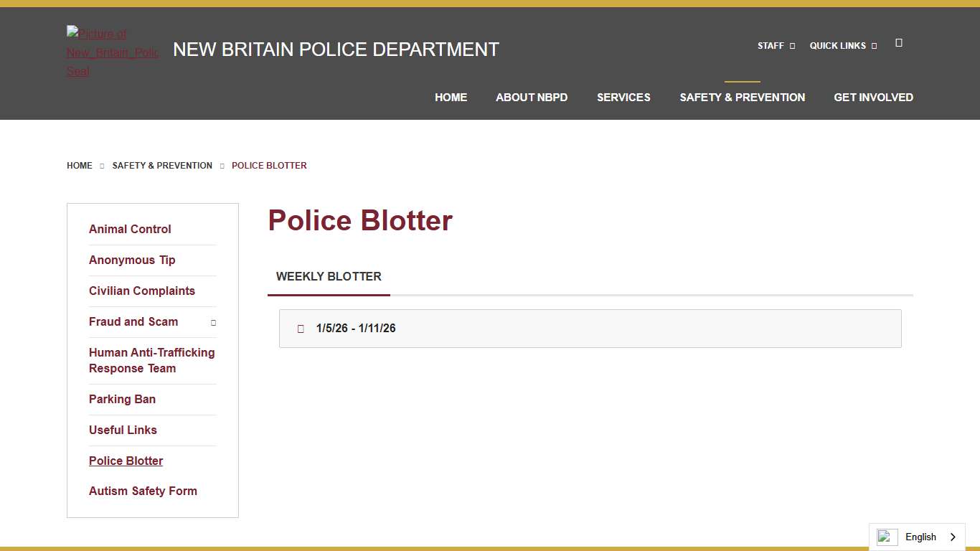Image resolution: width=980 pixels, height=551 pixels.
Task: Open the QUICK LINKS dropdown menu
Action: pyautogui.click(x=838, y=45)
